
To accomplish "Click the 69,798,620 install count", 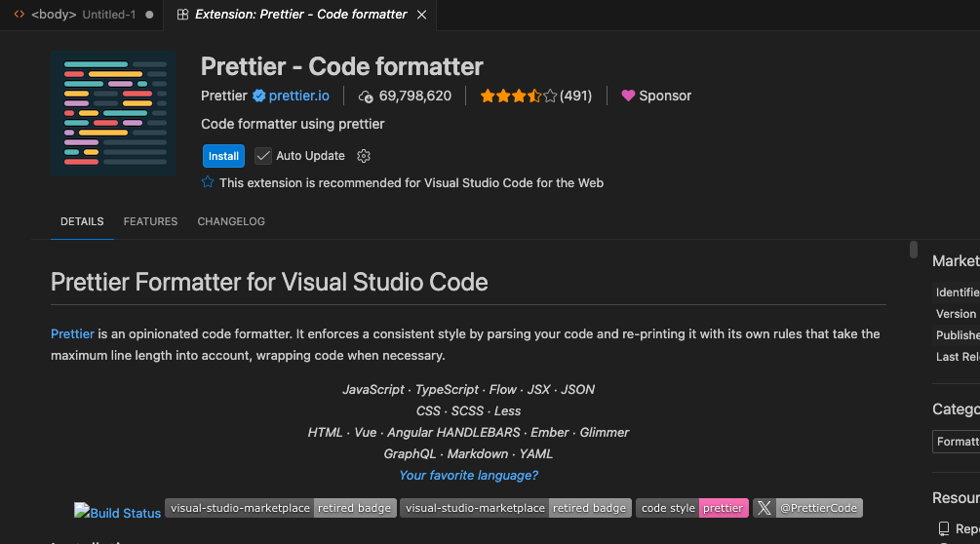I will [415, 96].
